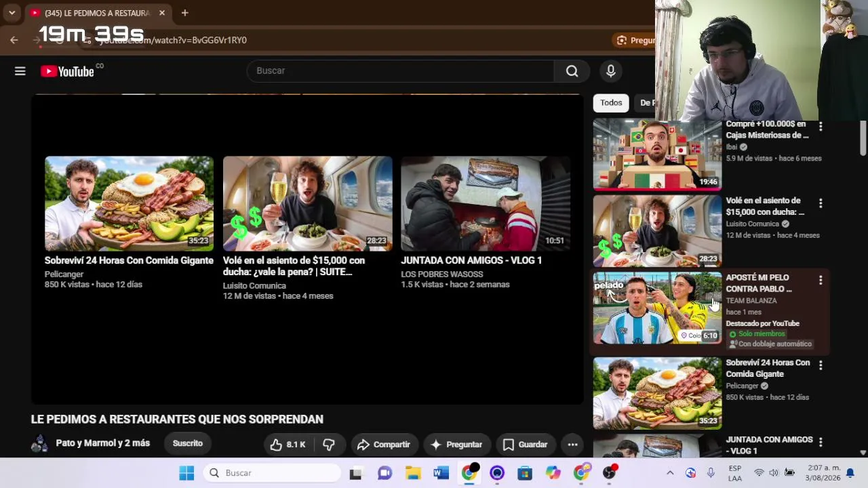
Task: Switch the ESP LAA input language
Action: [735, 473]
